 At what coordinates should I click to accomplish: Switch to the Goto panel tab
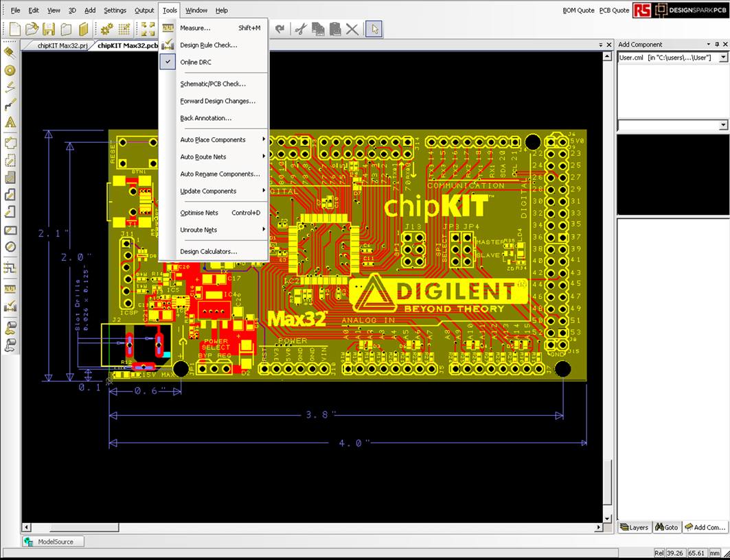(x=667, y=528)
